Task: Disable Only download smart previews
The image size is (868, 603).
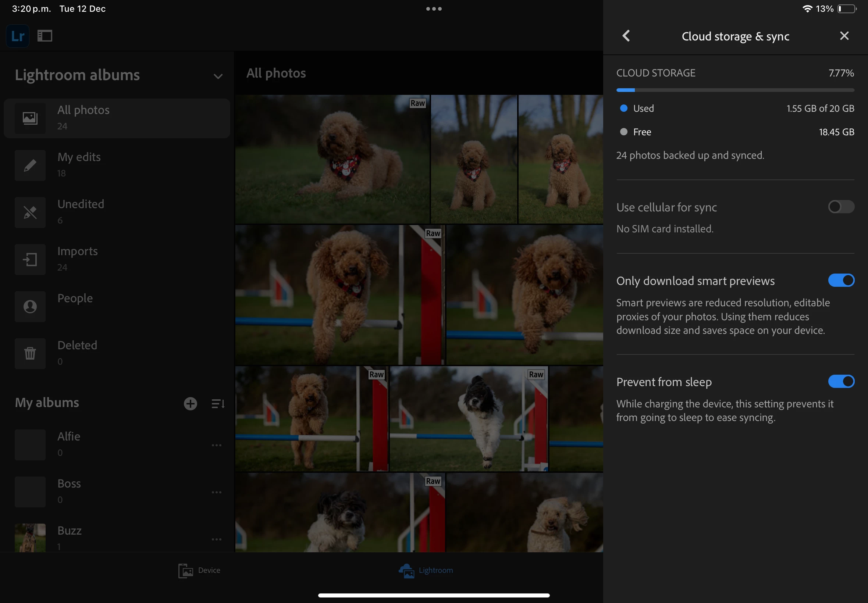Action: coord(841,280)
